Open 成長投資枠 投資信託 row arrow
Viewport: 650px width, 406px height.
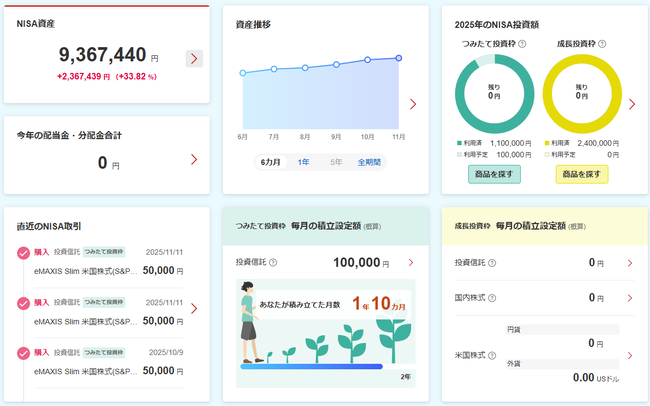coord(630,263)
